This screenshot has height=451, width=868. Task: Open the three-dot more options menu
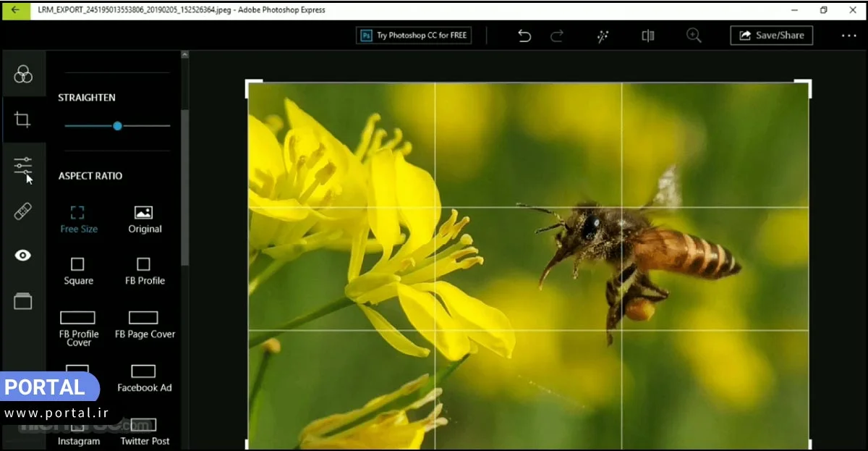[x=848, y=35]
